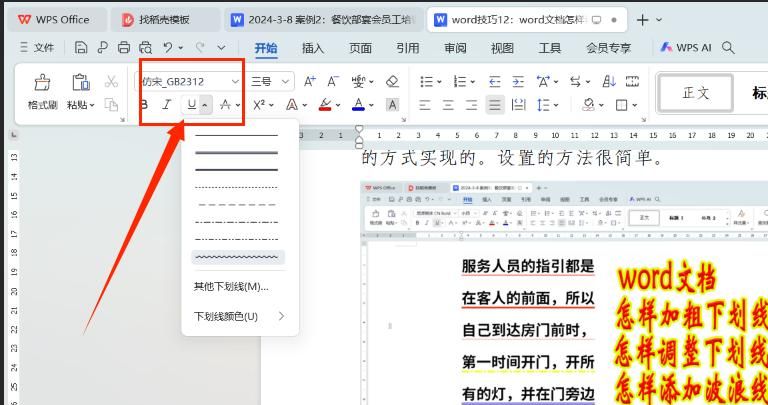Image resolution: width=768 pixels, height=405 pixels.
Task: Open the 三号 font size dropdown
Action: click(x=286, y=82)
